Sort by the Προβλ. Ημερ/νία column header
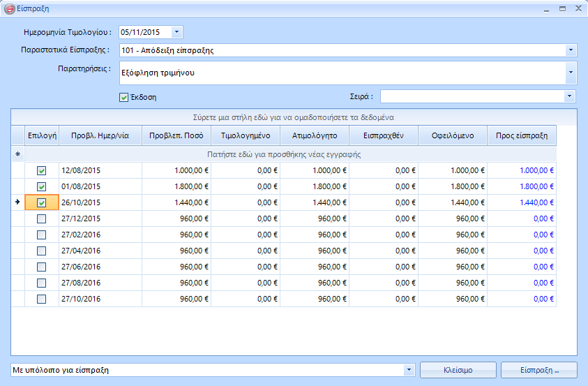This screenshot has height=386, width=588. click(x=100, y=135)
